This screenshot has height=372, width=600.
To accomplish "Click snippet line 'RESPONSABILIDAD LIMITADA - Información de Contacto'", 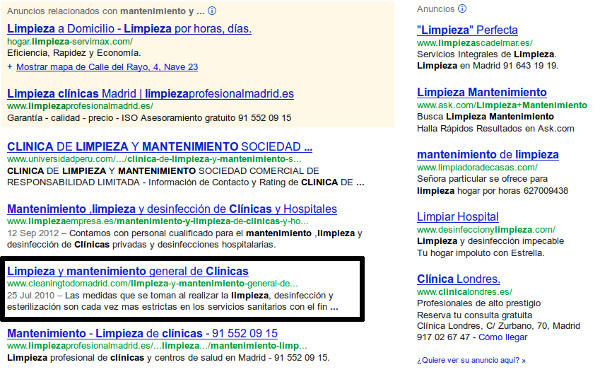I will tap(186, 183).
